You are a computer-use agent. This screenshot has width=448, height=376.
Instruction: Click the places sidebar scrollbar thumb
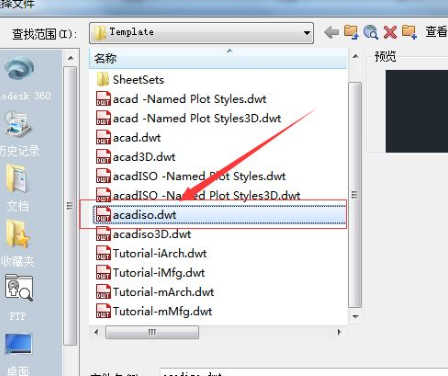[70, 206]
